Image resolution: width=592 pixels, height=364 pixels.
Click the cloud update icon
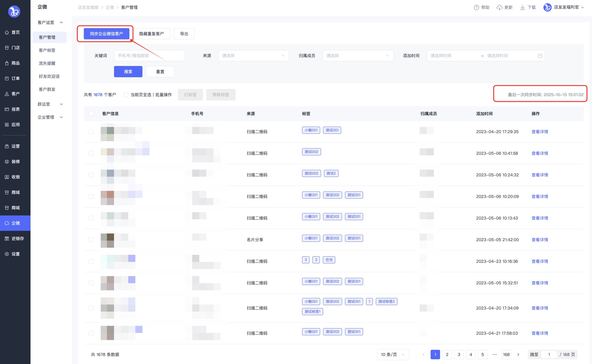[x=500, y=7]
